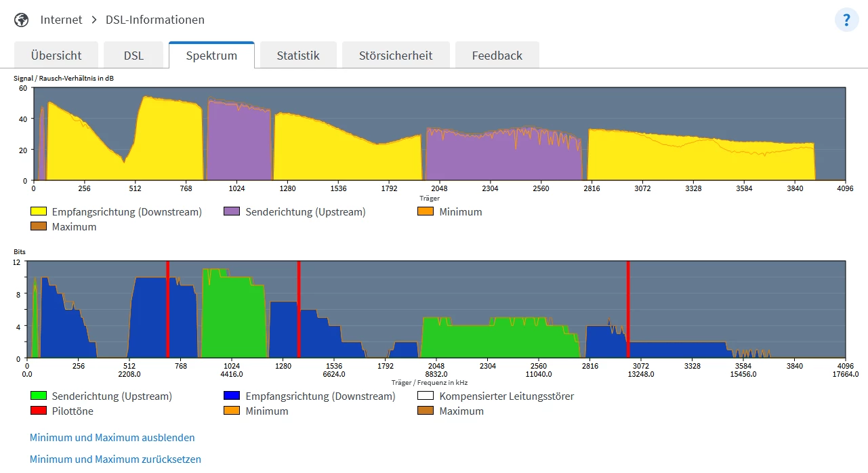
Task: Click red Pilottöne legend swatch
Action: 39,411
